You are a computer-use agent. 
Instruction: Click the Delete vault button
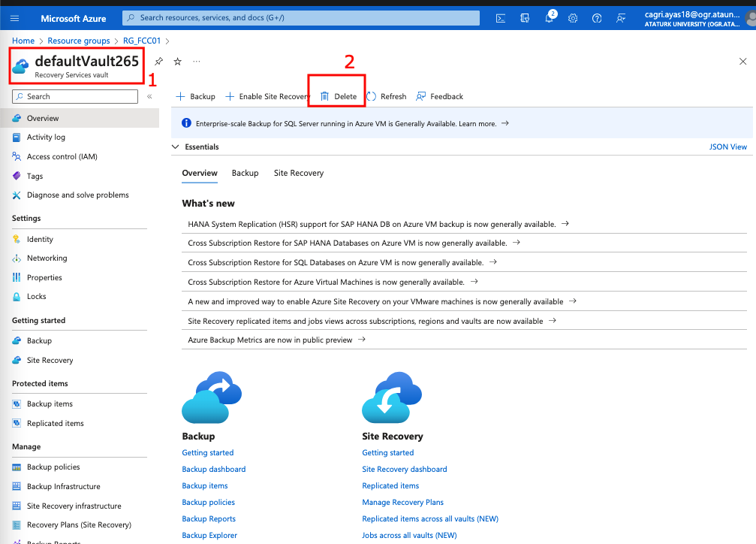click(338, 96)
